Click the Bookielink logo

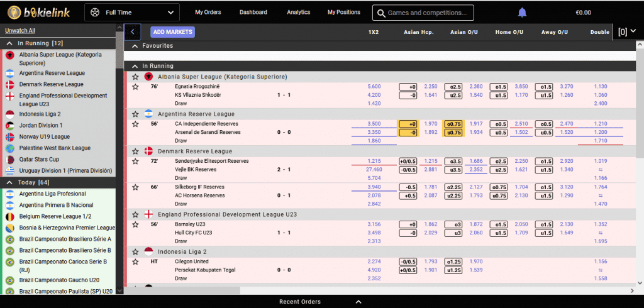pos(40,12)
